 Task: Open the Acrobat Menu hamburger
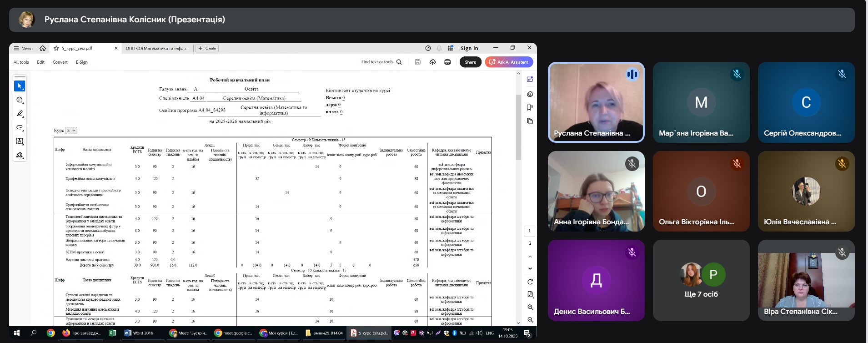(23, 48)
